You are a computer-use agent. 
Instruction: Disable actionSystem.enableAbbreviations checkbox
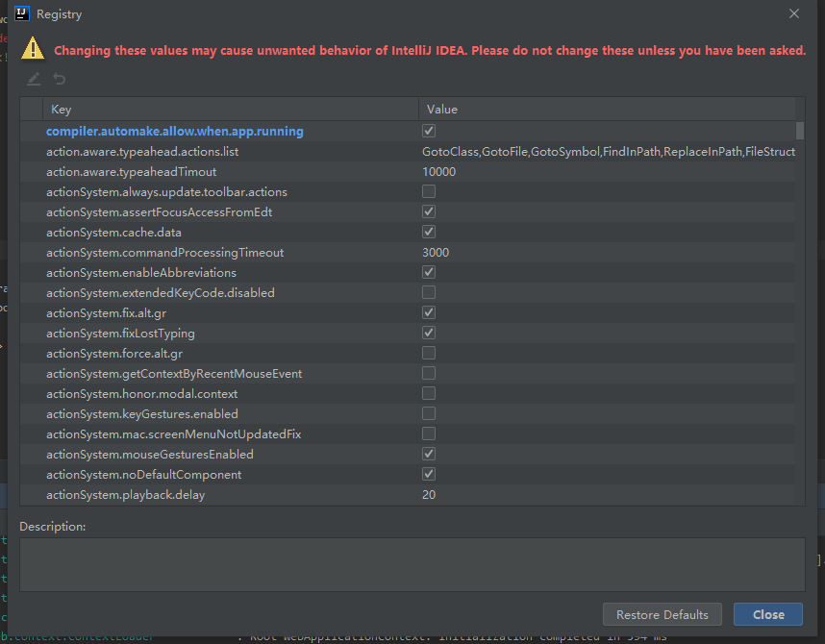pos(429,273)
